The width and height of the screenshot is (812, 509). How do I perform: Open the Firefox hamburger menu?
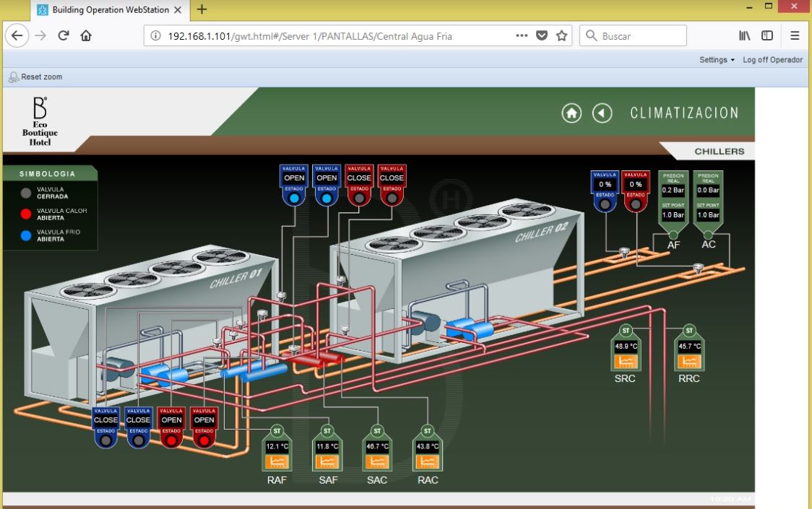pyautogui.click(x=795, y=36)
